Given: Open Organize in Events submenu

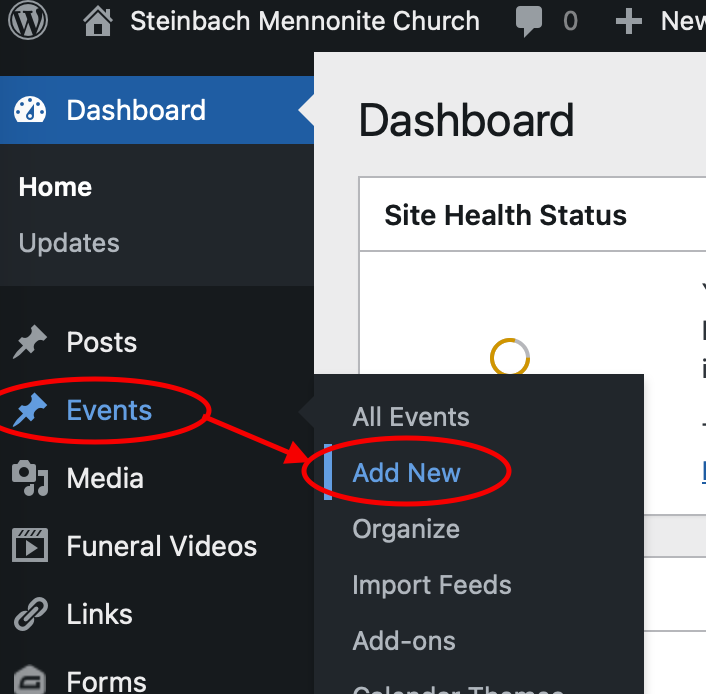Looking at the screenshot, I should (x=406, y=529).
